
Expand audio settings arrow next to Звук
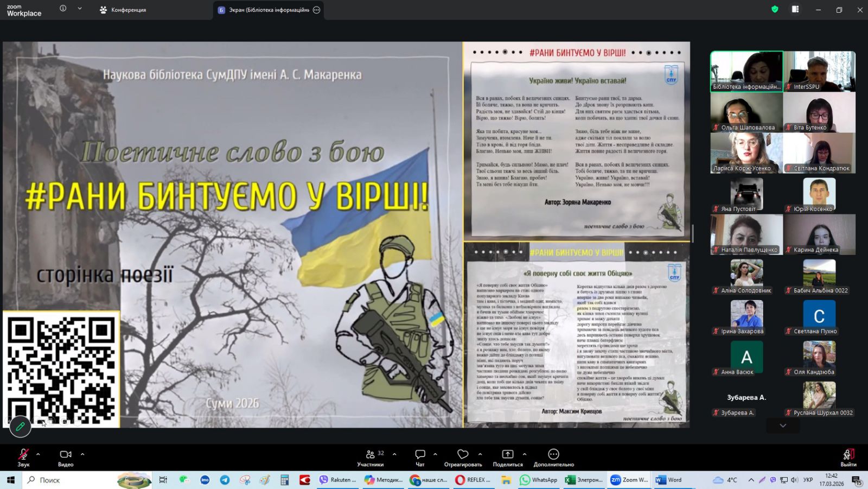pos(38,454)
